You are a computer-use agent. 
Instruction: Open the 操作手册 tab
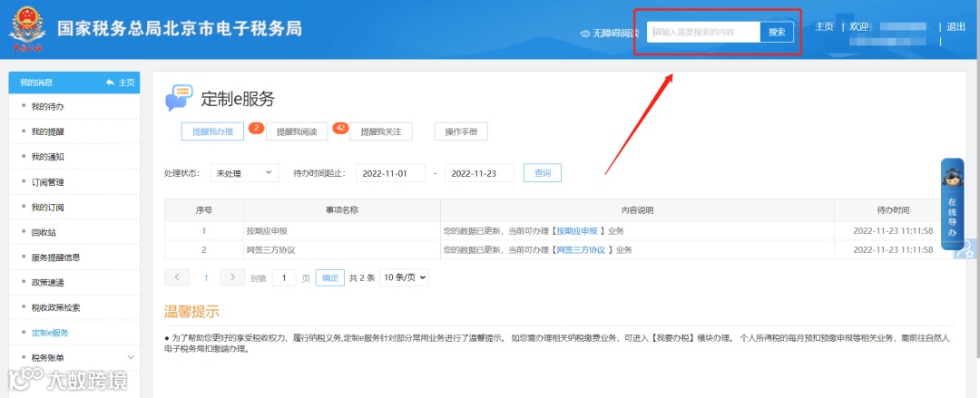(461, 131)
